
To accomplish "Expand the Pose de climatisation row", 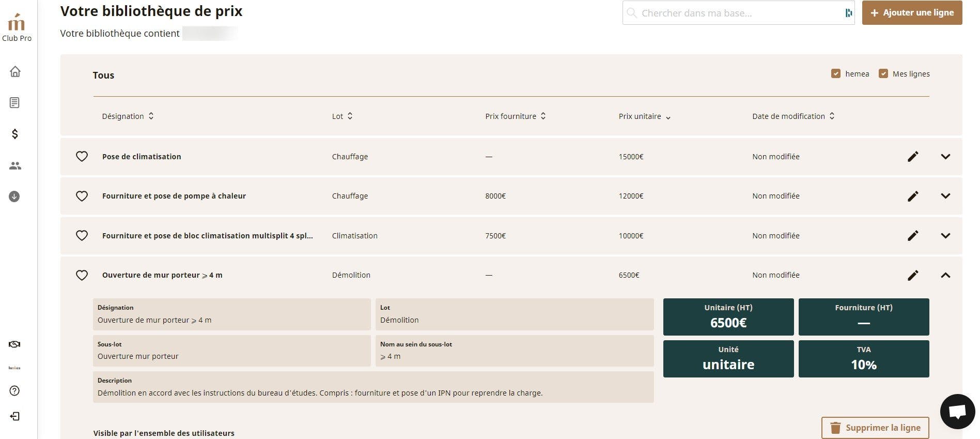I will pyautogui.click(x=945, y=157).
